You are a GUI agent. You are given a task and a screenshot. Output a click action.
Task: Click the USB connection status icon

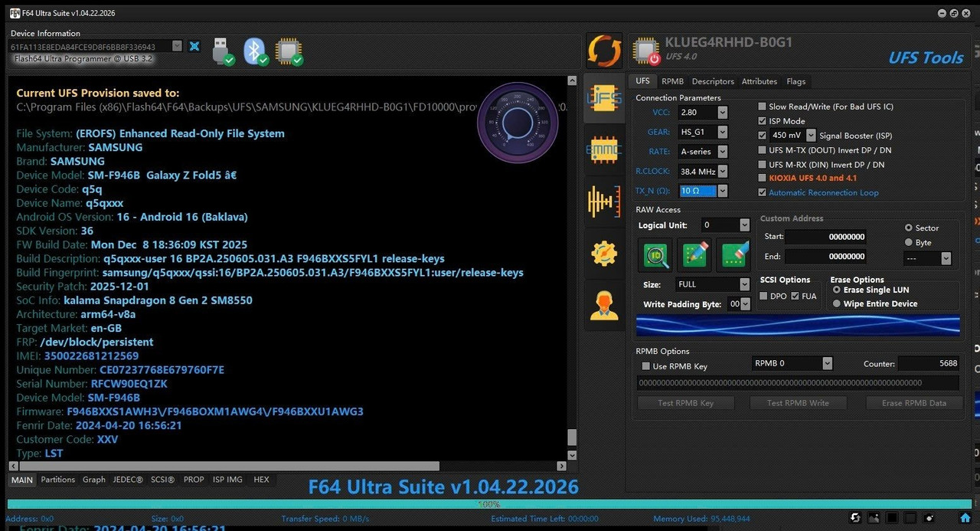click(x=222, y=51)
